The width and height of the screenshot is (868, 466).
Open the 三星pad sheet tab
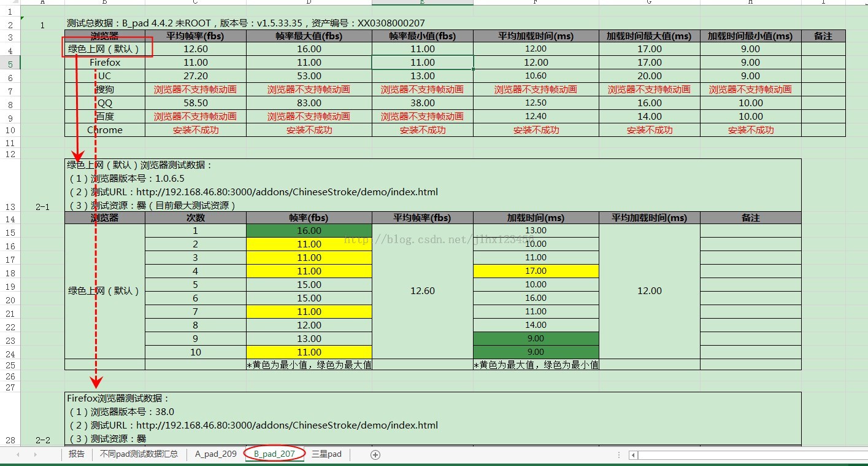pos(326,454)
